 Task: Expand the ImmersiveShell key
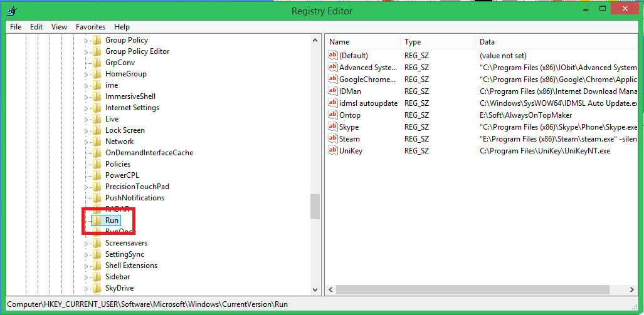pos(86,97)
